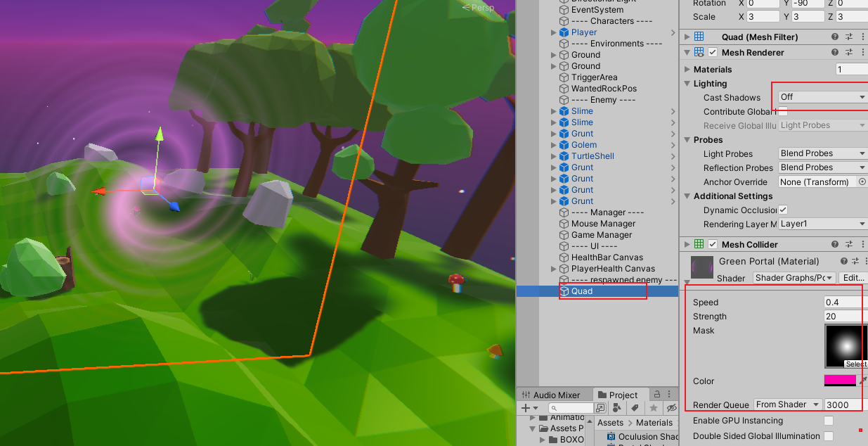
Task: Open the Project panel create plus button
Action: (528, 408)
